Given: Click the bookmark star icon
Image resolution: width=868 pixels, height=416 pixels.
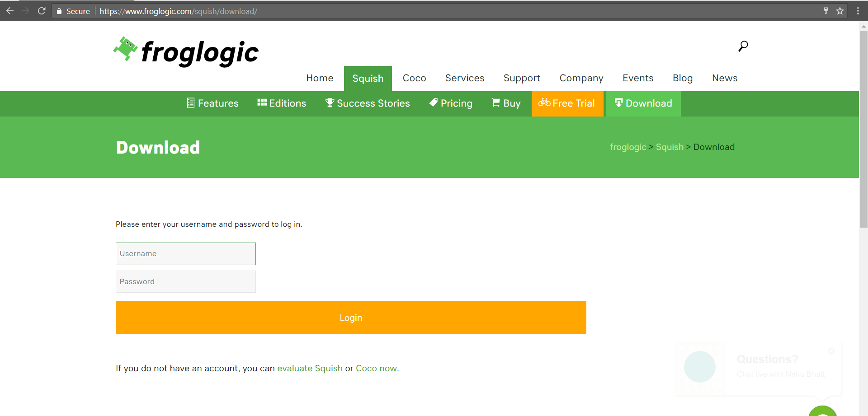Looking at the screenshot, I should click(840, 11).
